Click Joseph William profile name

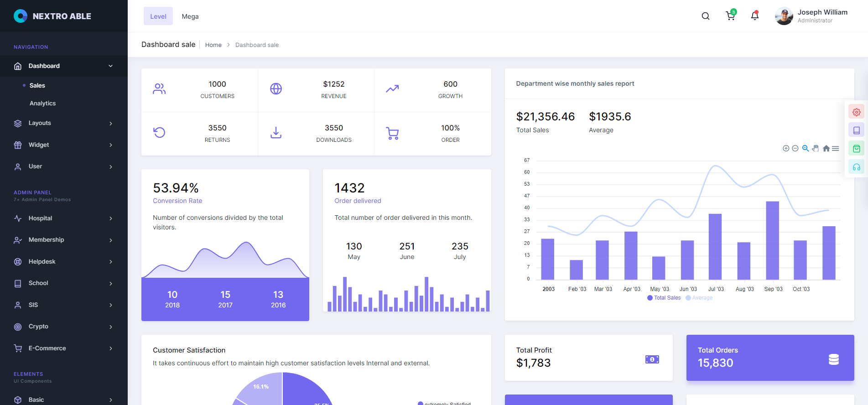click(x=822, y=12)
